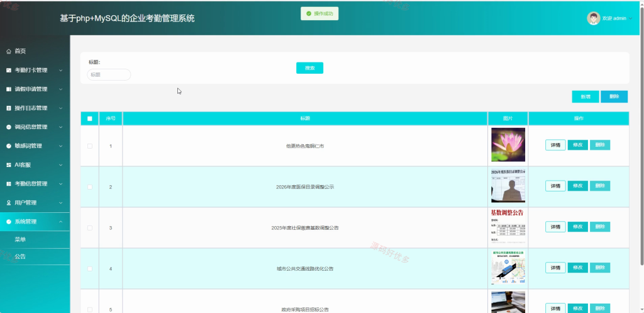The width and height of the screenshot is (644, 313).
Task: Click the 欢迎 admin greeting text
Action: tap(614, 18)
